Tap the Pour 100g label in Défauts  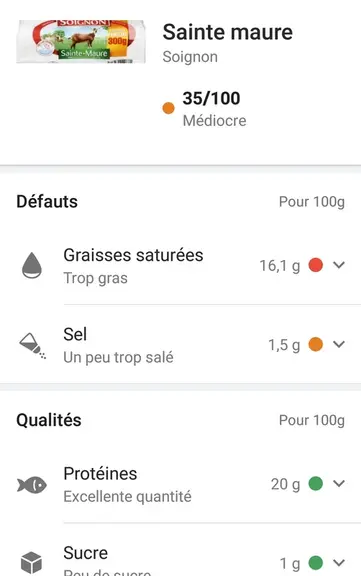pyautogui.click(x=312, y=202)
